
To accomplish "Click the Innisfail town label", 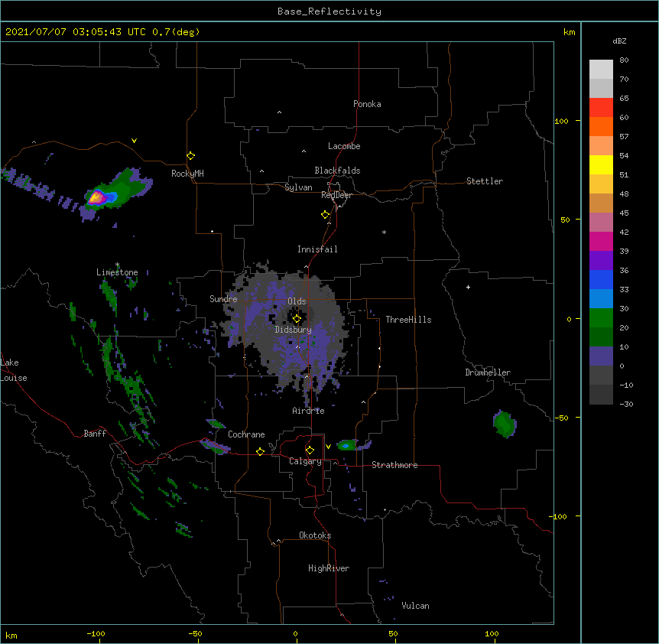I will click(x=317, y=249).
